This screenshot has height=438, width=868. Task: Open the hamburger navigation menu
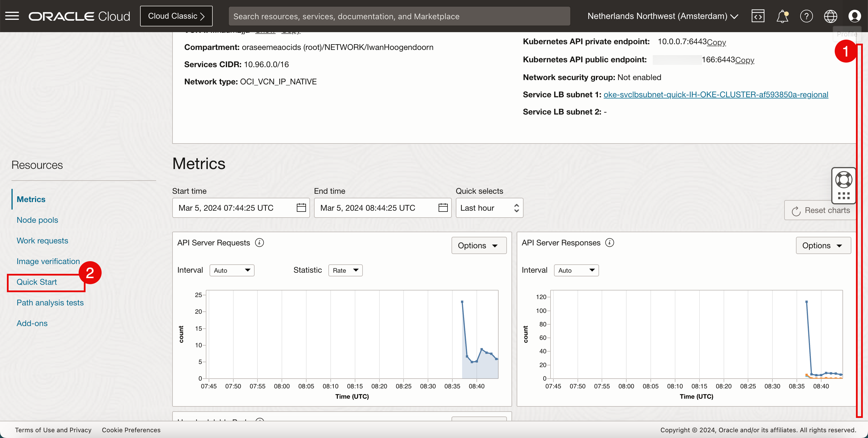pyautogui.click(x=12, y=16)
